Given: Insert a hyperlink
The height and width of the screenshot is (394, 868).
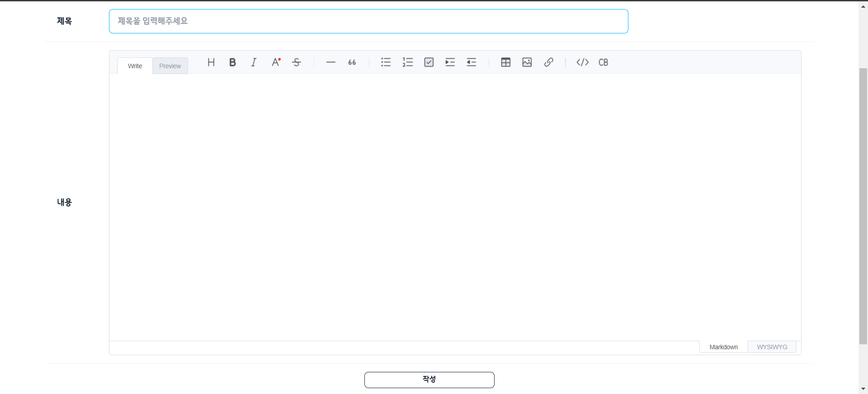Looking at the screenshot, I should tap(549, 62).
